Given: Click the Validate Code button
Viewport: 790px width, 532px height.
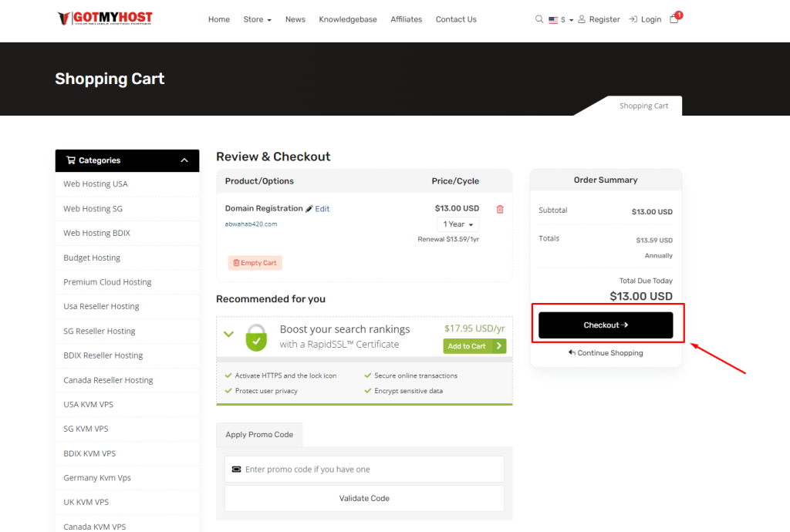Looking at the screenshot, I should coord(364,498).
